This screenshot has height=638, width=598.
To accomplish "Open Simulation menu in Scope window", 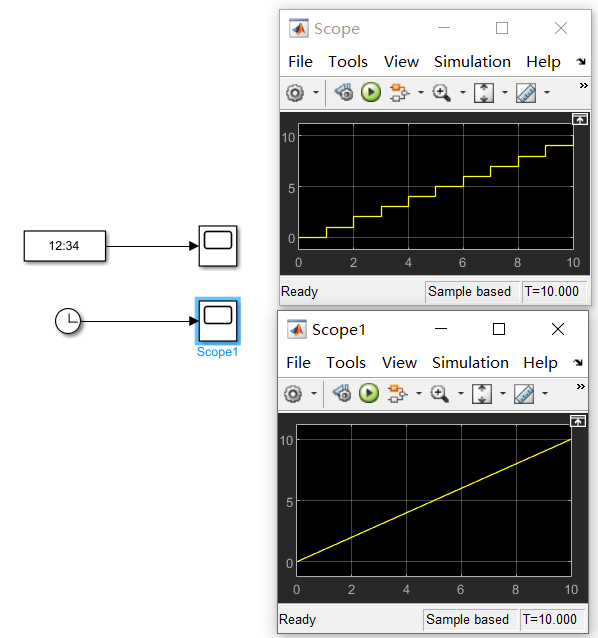I will coord(472,62).
